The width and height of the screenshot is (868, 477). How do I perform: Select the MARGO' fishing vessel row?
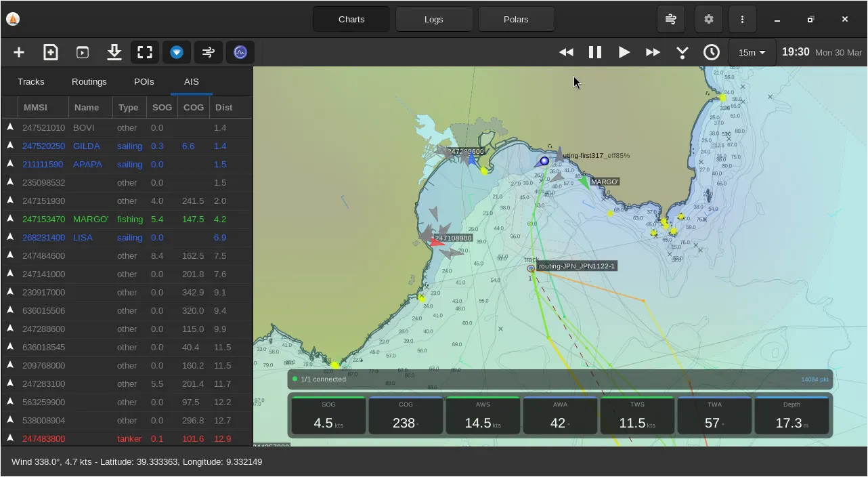(127, 219)
